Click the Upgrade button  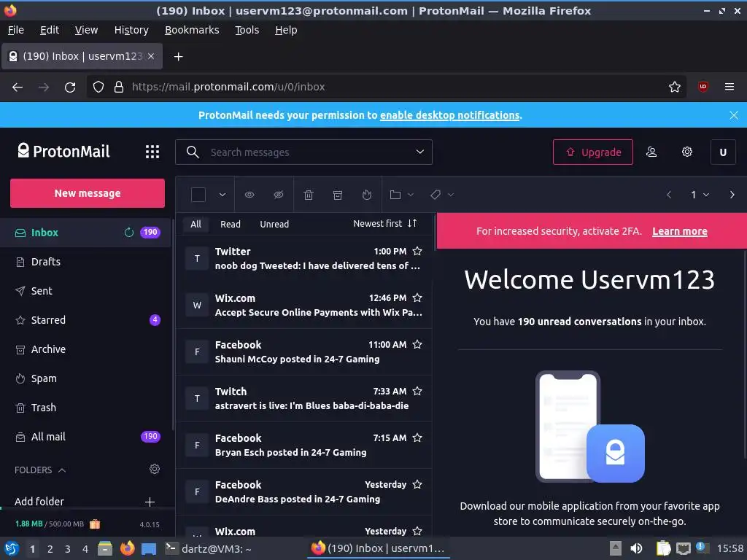pos(592,152)
